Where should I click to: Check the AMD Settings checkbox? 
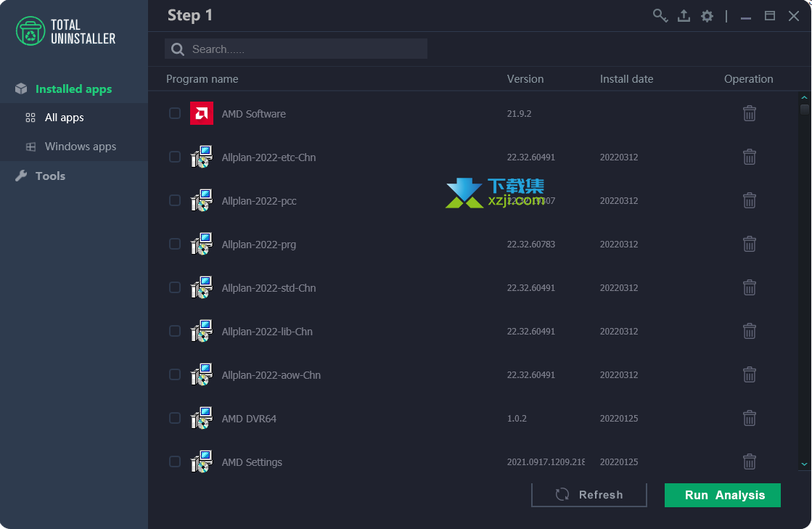pyautogui.click(x=175, y=462)
